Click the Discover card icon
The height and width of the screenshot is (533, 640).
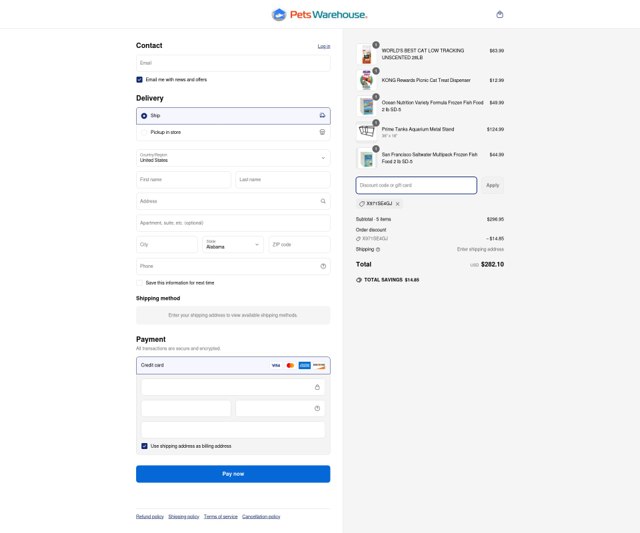[319, 365]
